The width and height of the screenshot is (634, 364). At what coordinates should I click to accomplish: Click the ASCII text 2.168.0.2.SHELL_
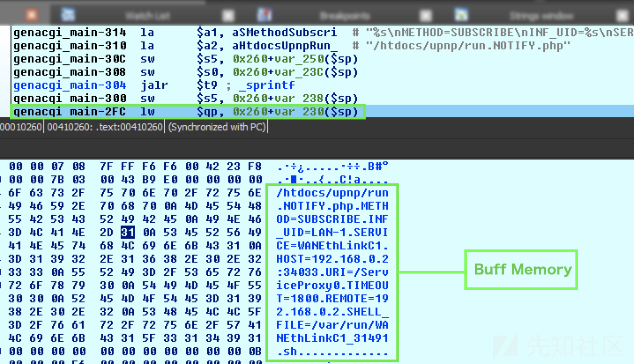tap(332, 311)
